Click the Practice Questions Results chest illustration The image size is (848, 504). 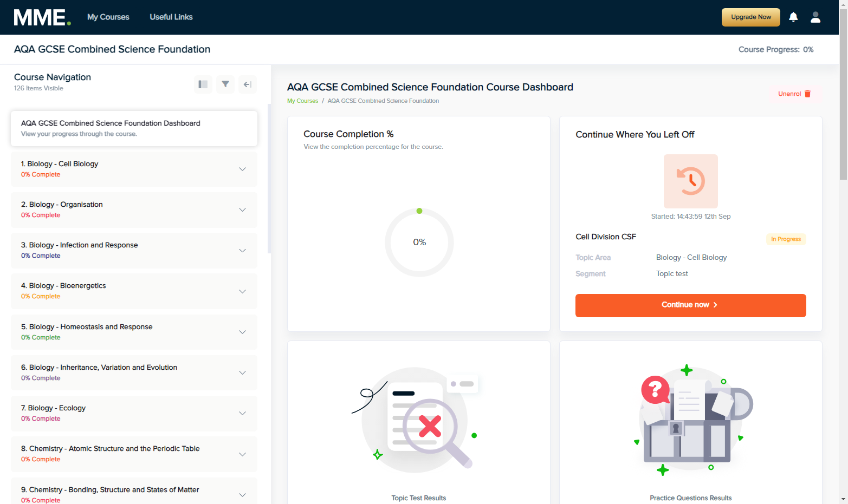pos(694,420)
